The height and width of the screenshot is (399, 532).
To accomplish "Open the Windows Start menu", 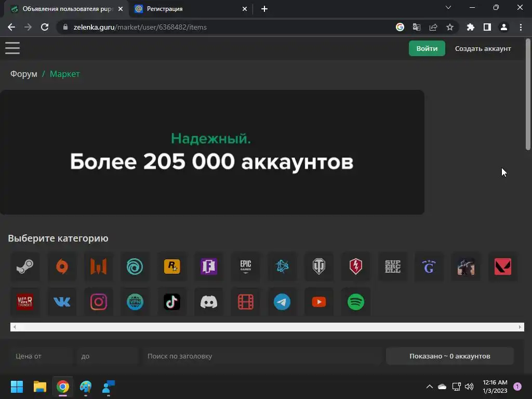I will [x=17, y=387].
